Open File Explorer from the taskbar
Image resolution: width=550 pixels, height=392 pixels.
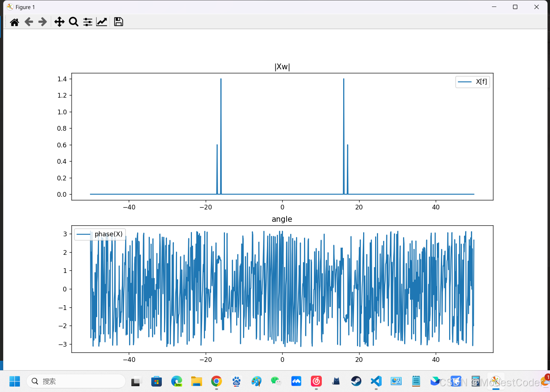click(x=197, y=381)
